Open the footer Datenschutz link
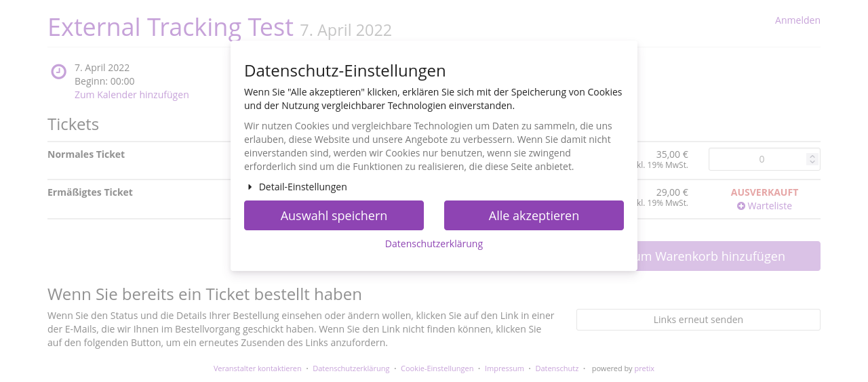The image size is (868, 382). [x=557, y=368]
